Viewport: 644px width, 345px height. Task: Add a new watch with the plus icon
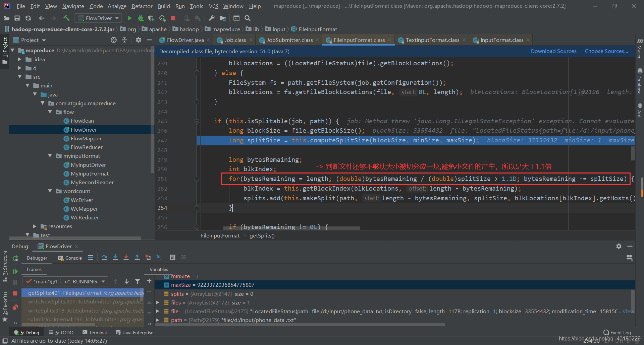(x=149, y=281)
